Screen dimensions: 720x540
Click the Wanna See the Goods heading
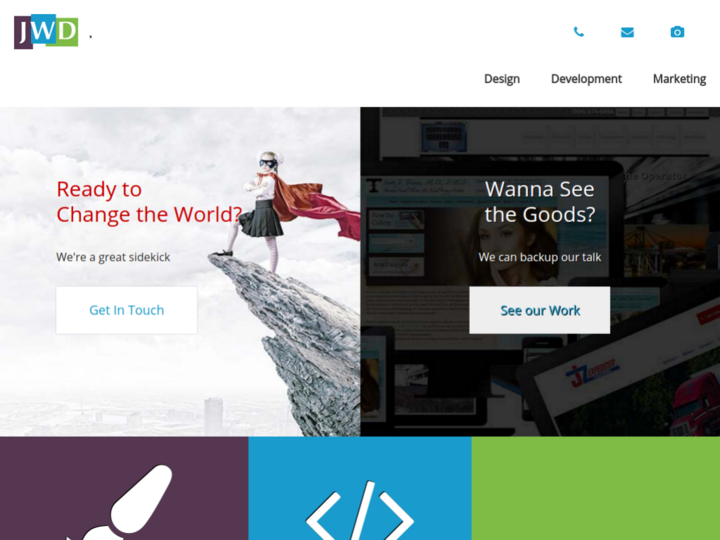[x=540, y=202]
